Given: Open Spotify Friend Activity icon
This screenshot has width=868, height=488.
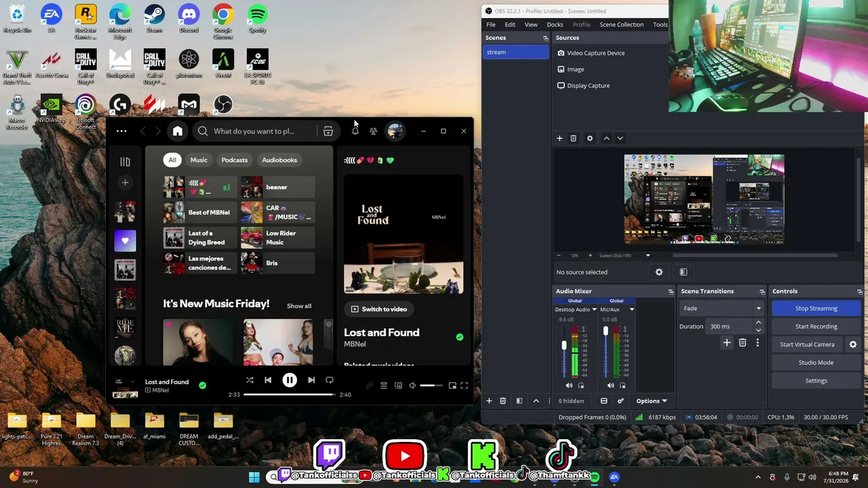Looking at the screenshot, I should [374, 131].
